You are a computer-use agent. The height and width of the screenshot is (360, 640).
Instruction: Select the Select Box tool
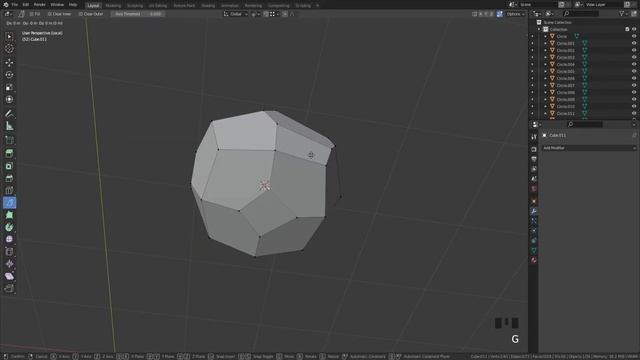coord(9,36)
